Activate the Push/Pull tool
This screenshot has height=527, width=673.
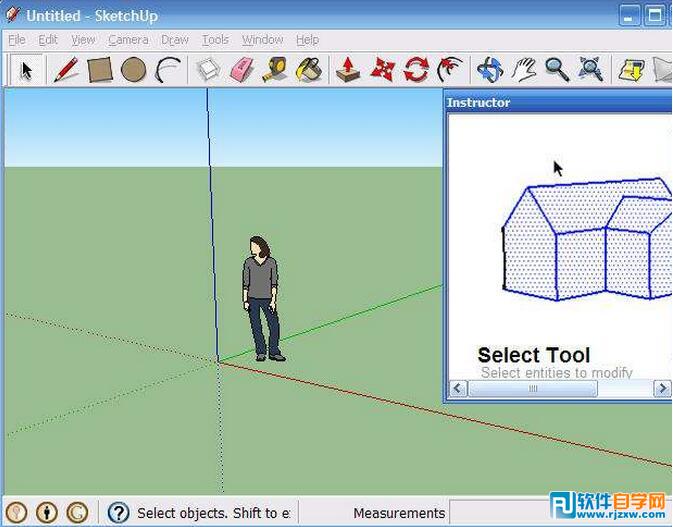348,70
